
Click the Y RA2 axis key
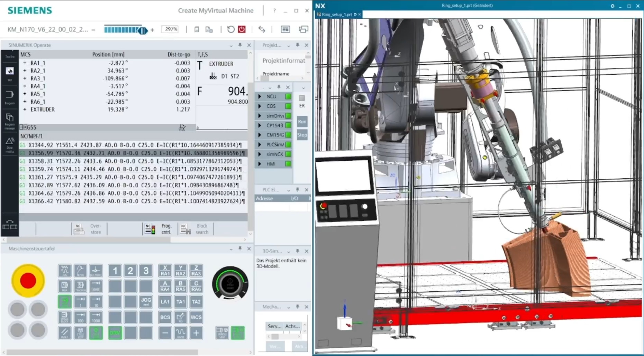[181, 271]
